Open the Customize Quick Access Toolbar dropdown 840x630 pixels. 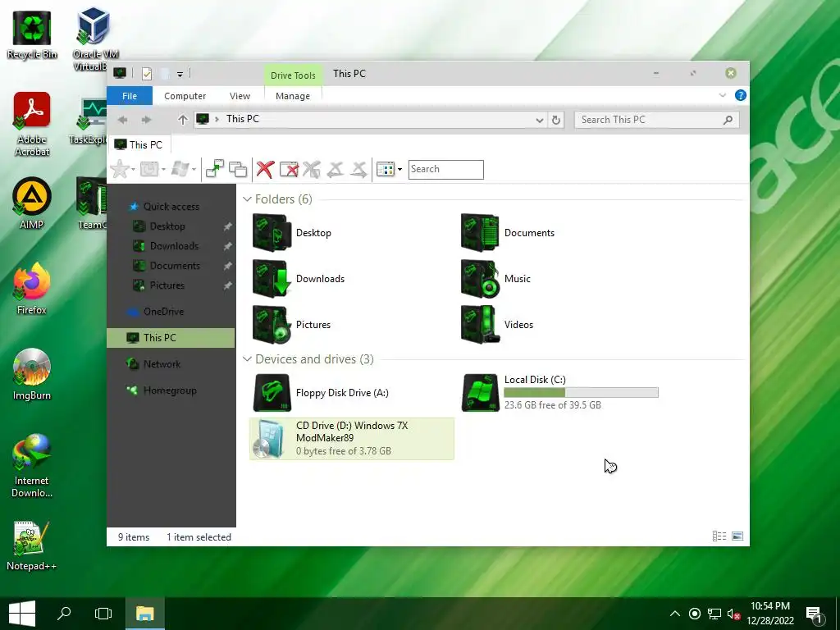180,74
